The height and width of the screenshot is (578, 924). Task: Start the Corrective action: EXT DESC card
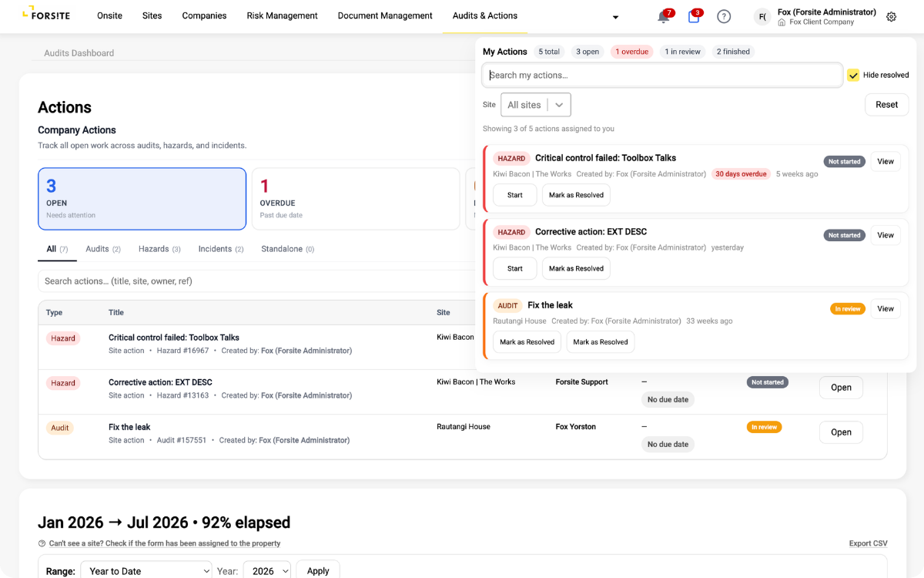click(514, 268)
